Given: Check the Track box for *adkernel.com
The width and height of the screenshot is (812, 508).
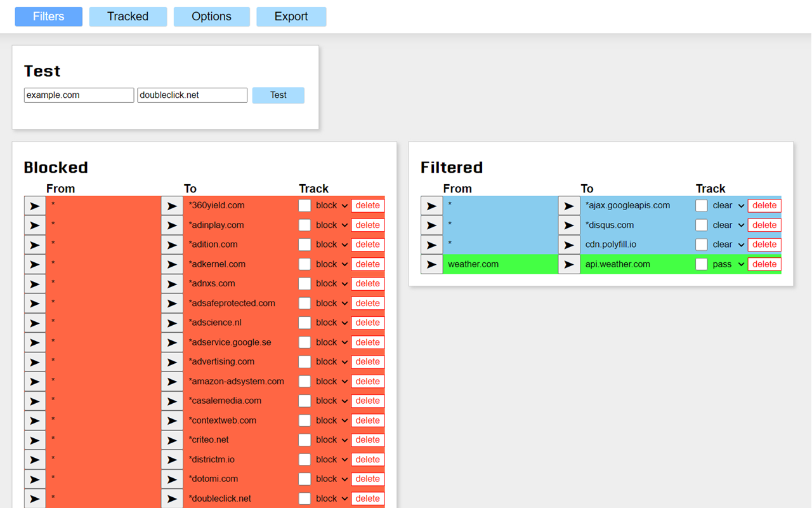Looking at the screenshot, I should click(304, 264).
